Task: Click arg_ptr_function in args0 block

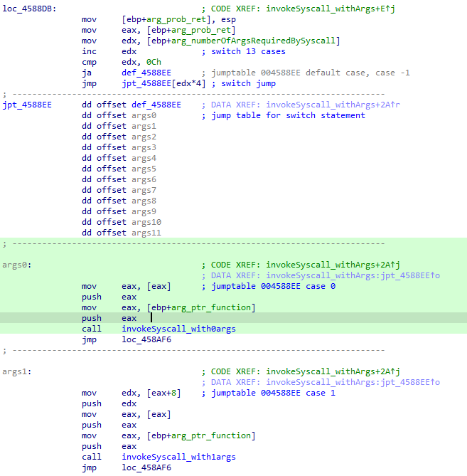Action: point(211,308)
